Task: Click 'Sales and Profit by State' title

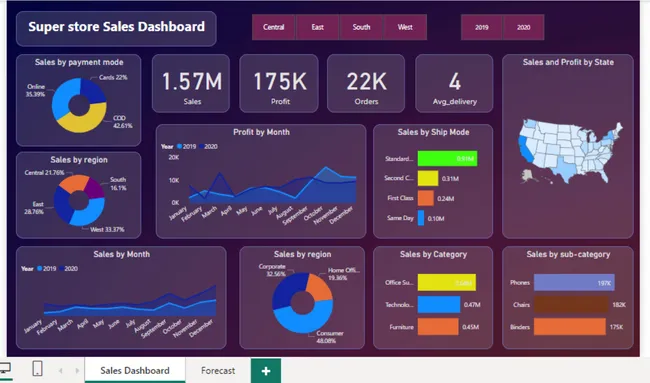Action: tap(568, 62)
